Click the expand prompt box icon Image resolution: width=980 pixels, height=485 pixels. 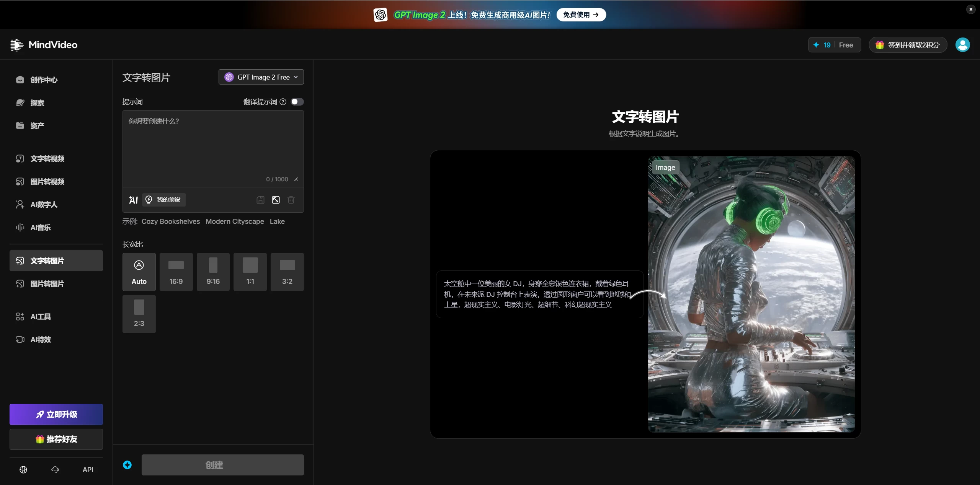(276, 200)
